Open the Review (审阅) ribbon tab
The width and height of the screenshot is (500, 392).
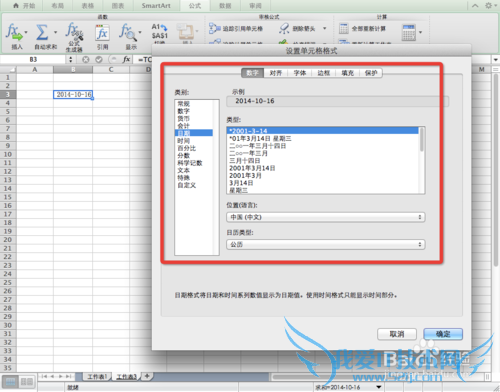[255, 6]
